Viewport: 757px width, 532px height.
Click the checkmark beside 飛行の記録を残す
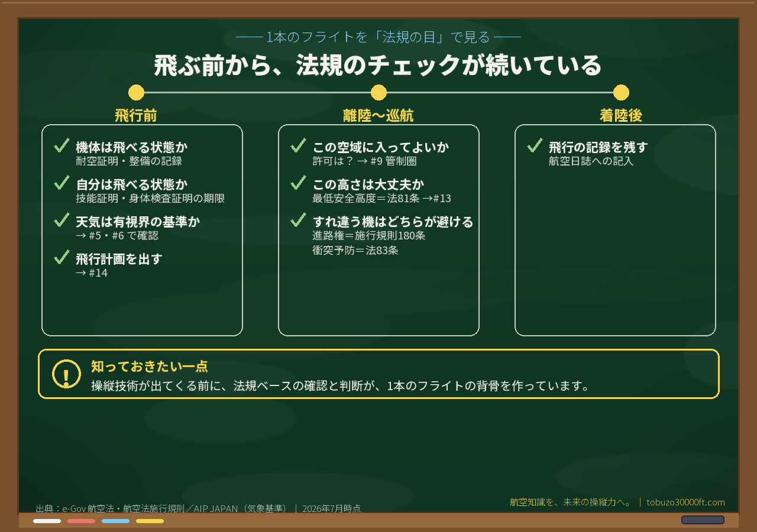click(x=535, y=145)
